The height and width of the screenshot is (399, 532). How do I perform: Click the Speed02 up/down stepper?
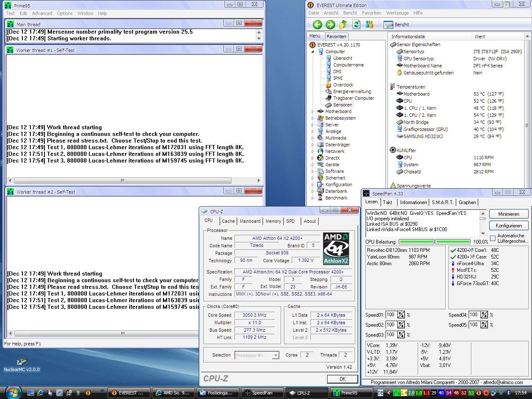coord(401,325)
